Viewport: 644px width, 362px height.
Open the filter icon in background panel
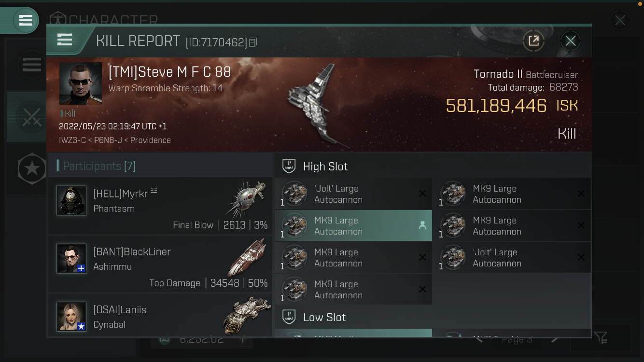pos(601,337)
